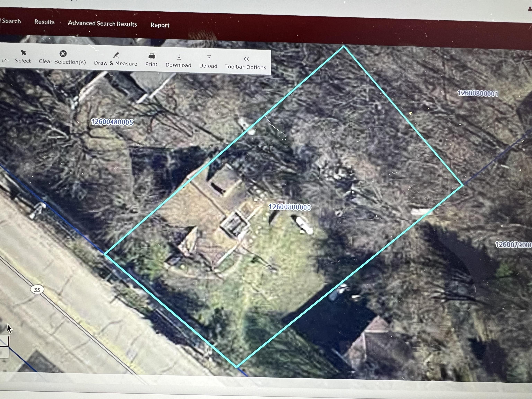The image size is (532, 399).
Task: Click the Route 35 highway shield
Action: pos(37,290)
